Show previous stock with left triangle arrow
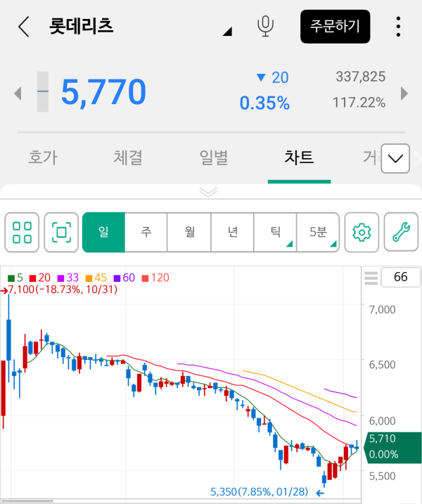The height and width of the screenshot is (504, 422). coord(18,93)
